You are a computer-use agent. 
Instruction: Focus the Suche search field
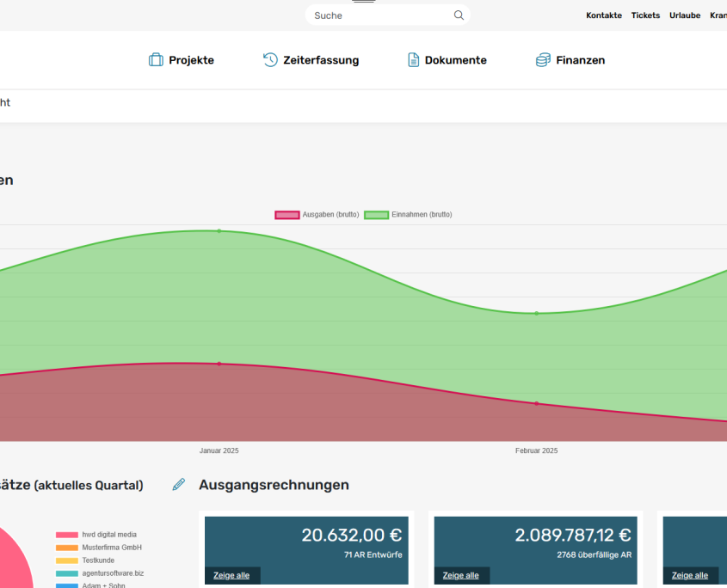[x=388, y=15]
